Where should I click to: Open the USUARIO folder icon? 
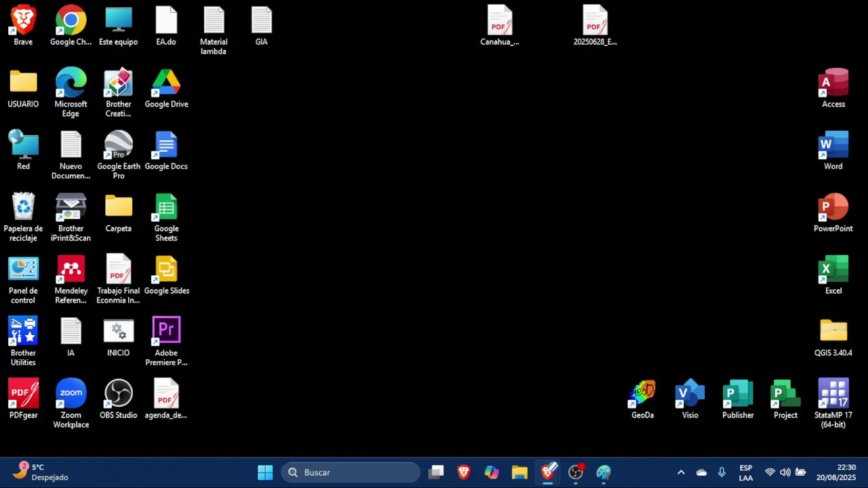pyautogui.click(x=23, y=88)
